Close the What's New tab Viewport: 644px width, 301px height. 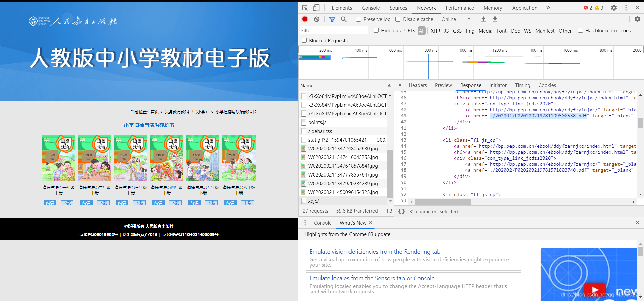coord(371,222)
